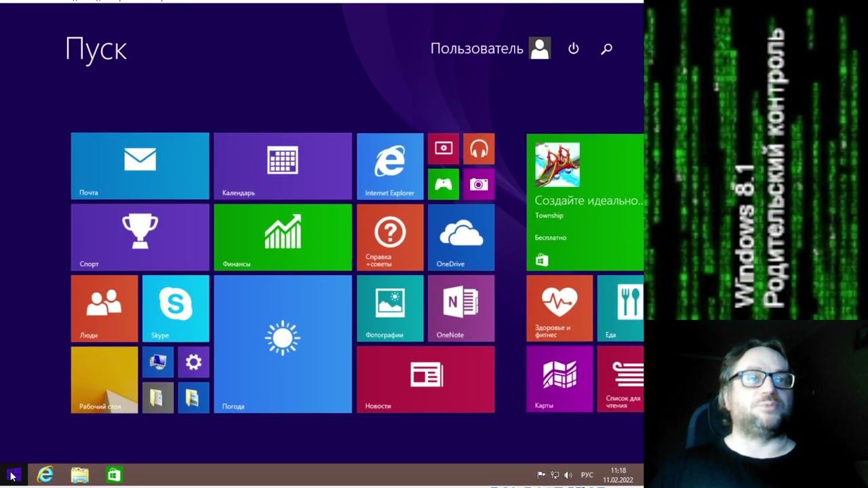
Task: Open the This PC computer small tile
Action: [158, 362]
